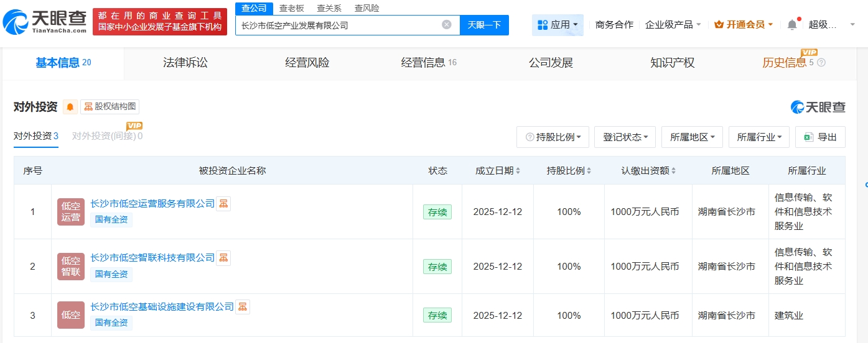Screen dimensions: 868x343
Task: Open equity chart icon for 长沙市低空基础设施建设有限公司
Action: (x=243, y=306)
